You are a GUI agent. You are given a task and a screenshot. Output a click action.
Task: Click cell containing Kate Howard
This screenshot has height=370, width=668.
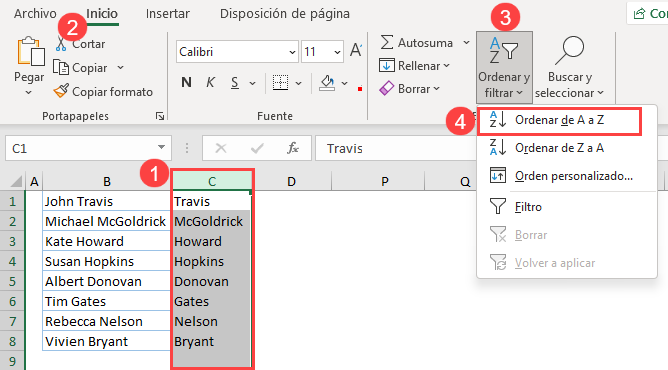(107, 241)
